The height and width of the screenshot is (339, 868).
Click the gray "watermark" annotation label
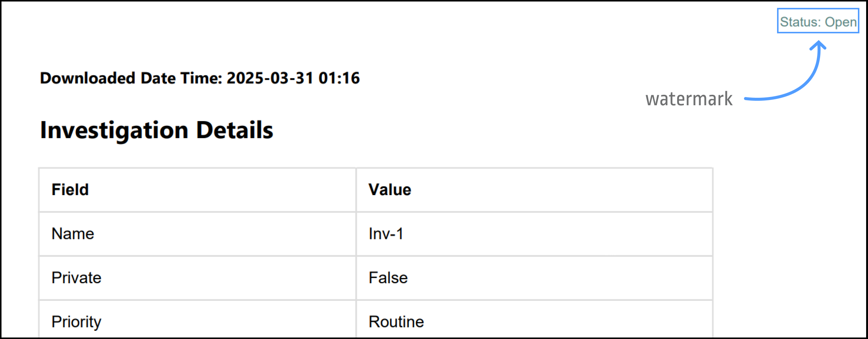coord(689,99)
